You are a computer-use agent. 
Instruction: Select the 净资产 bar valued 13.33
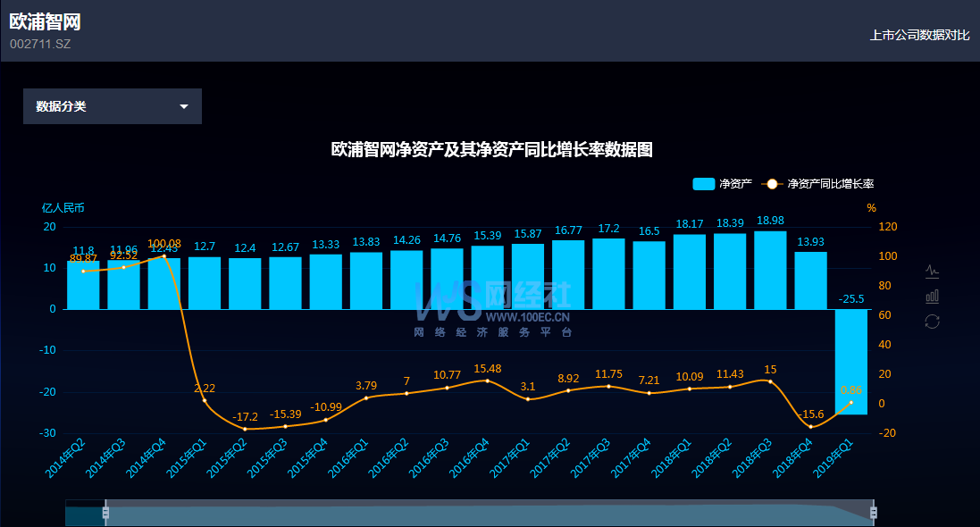(326, 282)
